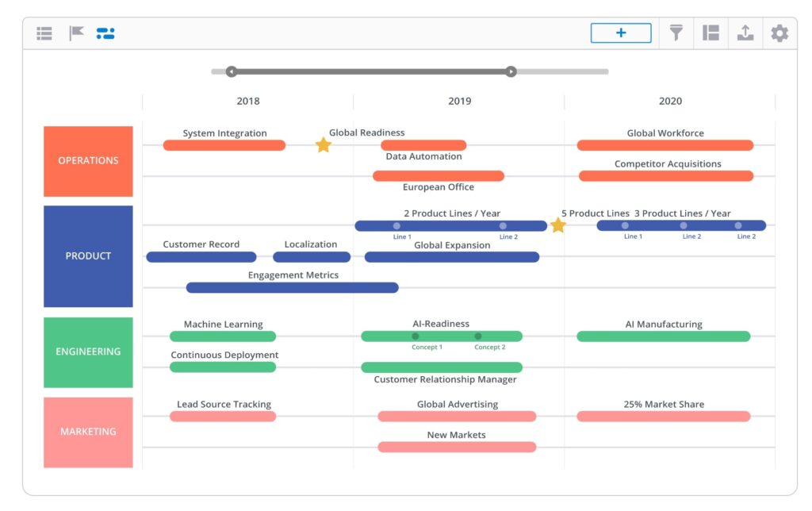The width and height of the screenshot is (812, 511).
Task: Open the export upload icon
Action: coord(745,33)
